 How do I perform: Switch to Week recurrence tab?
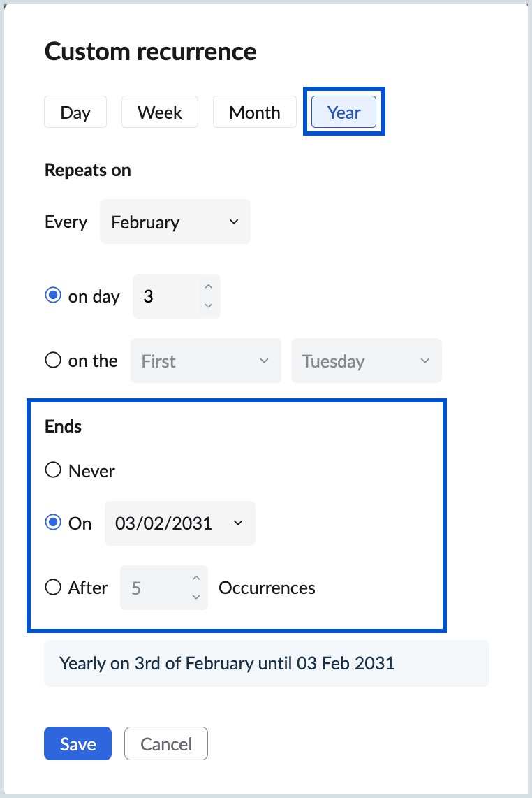tap(160, 113)
